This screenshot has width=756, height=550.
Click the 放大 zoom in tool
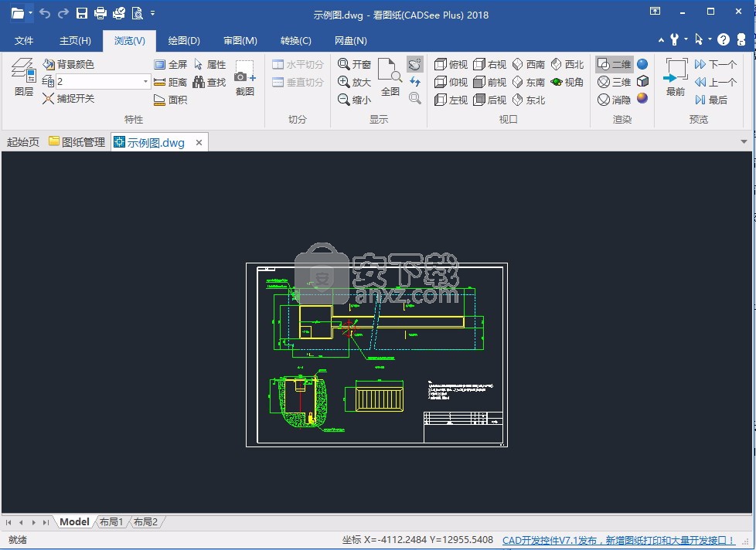coord(354,82)
